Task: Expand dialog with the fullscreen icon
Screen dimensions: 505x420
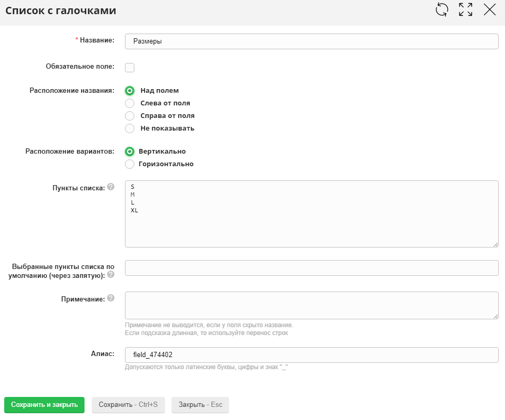Action: click(x=466, y=9)
